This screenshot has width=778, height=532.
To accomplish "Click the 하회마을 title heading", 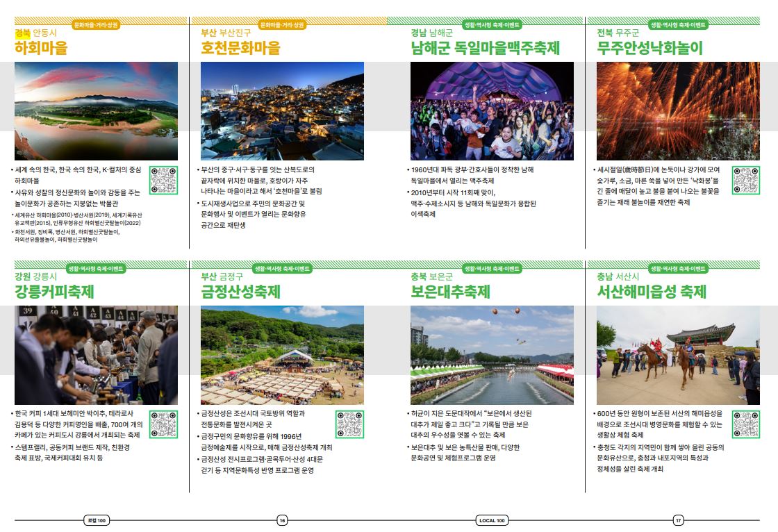I will (x=41, y=48).
